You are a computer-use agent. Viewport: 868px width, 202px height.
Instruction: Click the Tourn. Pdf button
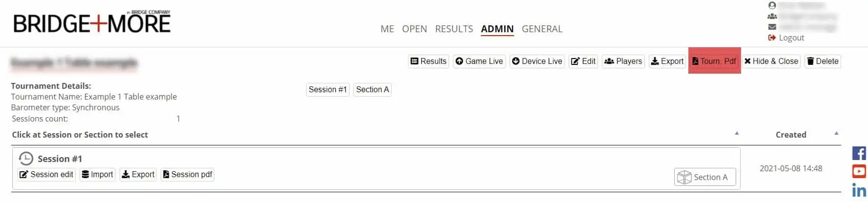click(714, 61)
